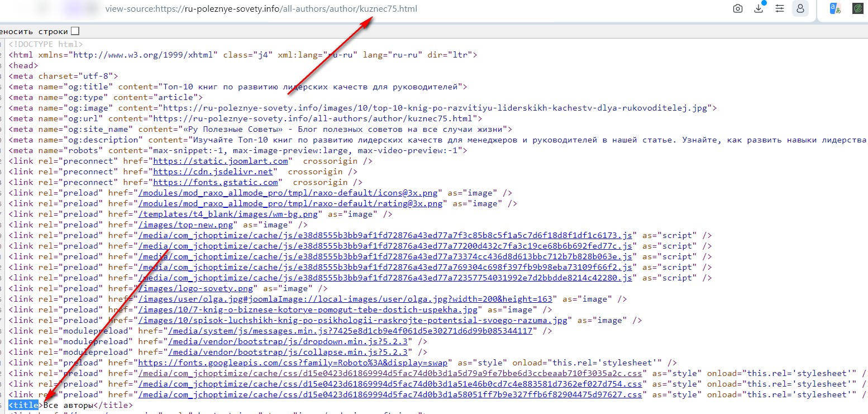Open the script link ending in 73109f66f2.js
The height and width of the screenshot is (414, 868).
[x=385, y=267]
